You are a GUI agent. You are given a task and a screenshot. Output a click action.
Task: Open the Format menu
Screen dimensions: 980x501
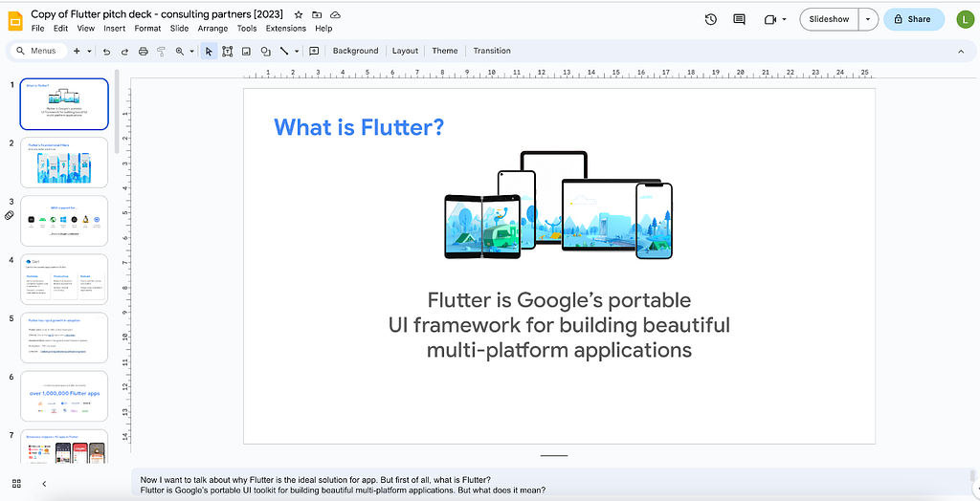(147, 28)
